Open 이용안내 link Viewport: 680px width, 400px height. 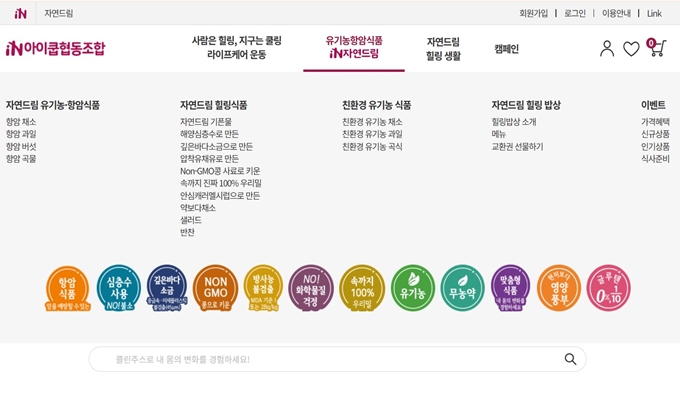[x=616, y=13]
